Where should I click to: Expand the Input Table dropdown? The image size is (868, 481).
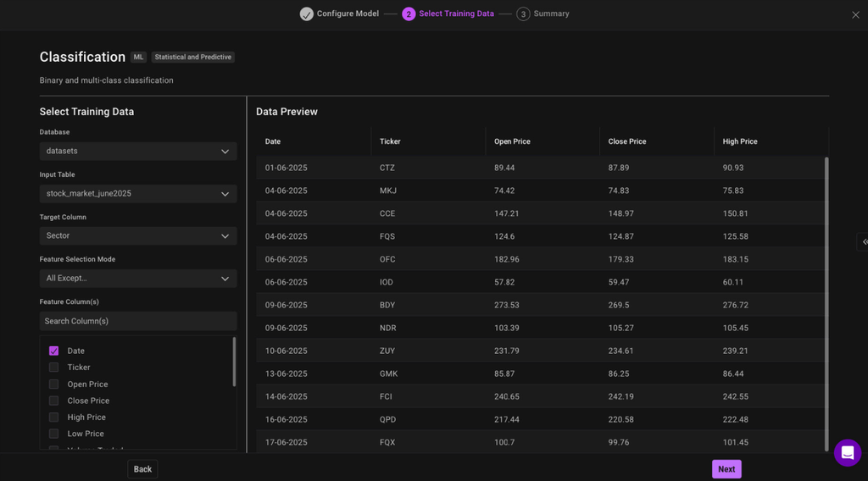tap(138, 194)
